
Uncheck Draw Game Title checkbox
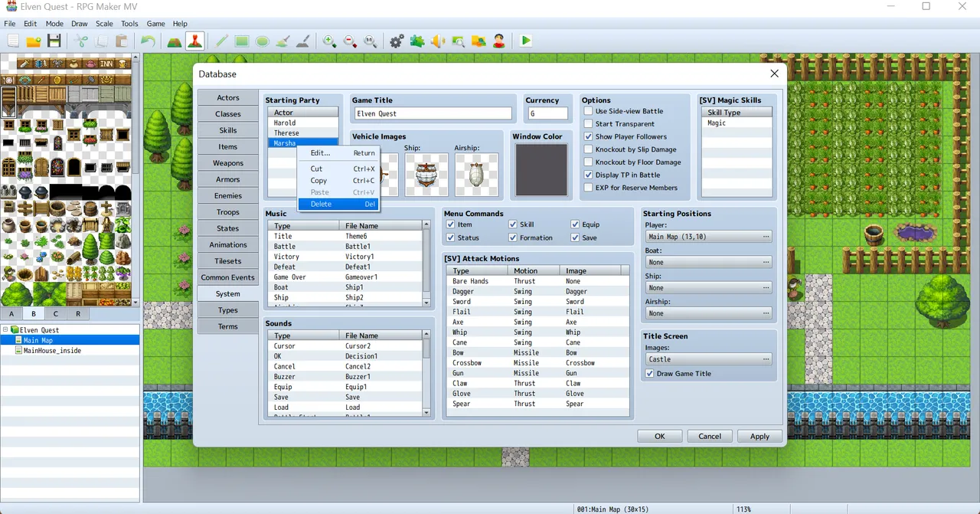tap(649, 373)
